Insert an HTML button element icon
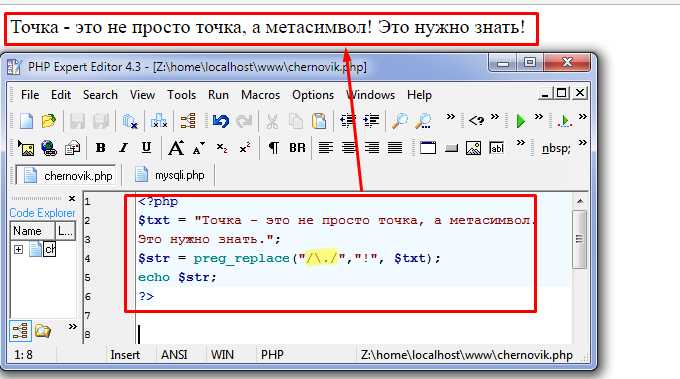This screenshot has width=680, height=379. pos(451,149)
